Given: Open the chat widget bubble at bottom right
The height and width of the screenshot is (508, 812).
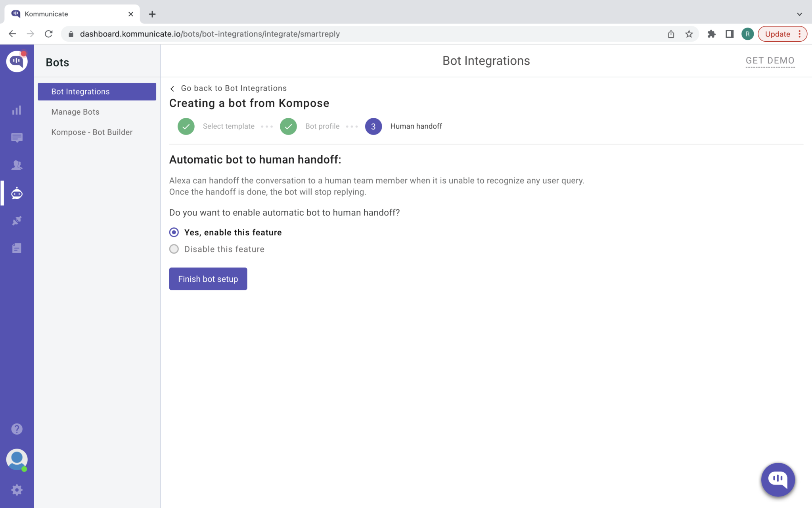Looking at the screenshot, I should [778, 480].
